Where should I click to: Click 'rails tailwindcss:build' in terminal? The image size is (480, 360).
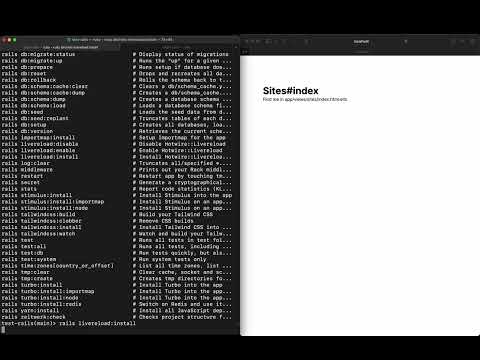pyautogui.click(x=38, y=215)
